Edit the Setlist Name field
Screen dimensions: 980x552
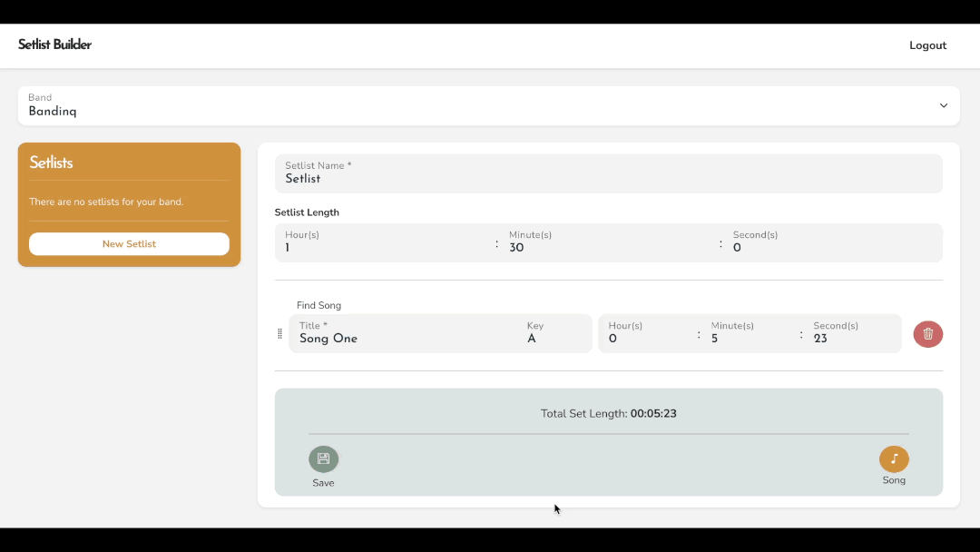(x=608, y=173)
